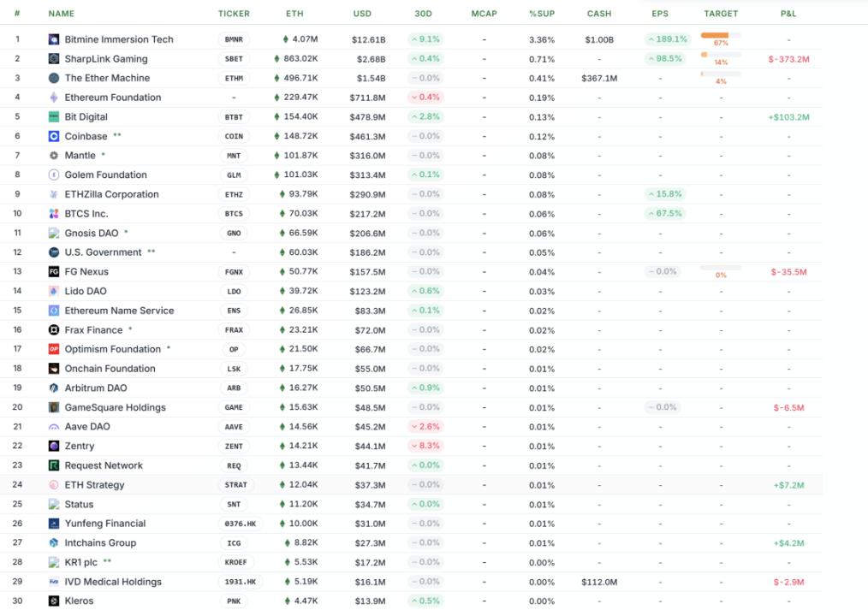The width and height of the screenshot is (868, 610).
Task: Click the U.S. Government seal icon
Action: click(x=54, y=252)
